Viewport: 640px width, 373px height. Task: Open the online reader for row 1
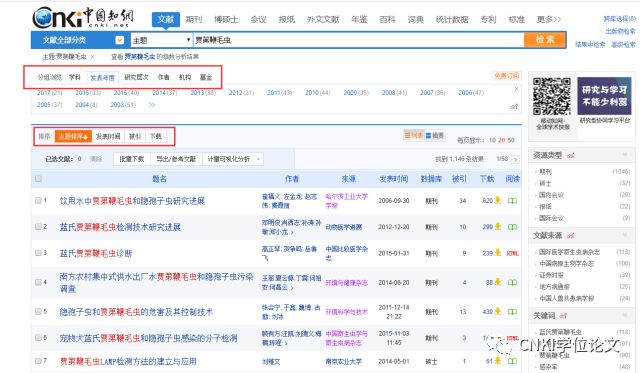[512, 200]
